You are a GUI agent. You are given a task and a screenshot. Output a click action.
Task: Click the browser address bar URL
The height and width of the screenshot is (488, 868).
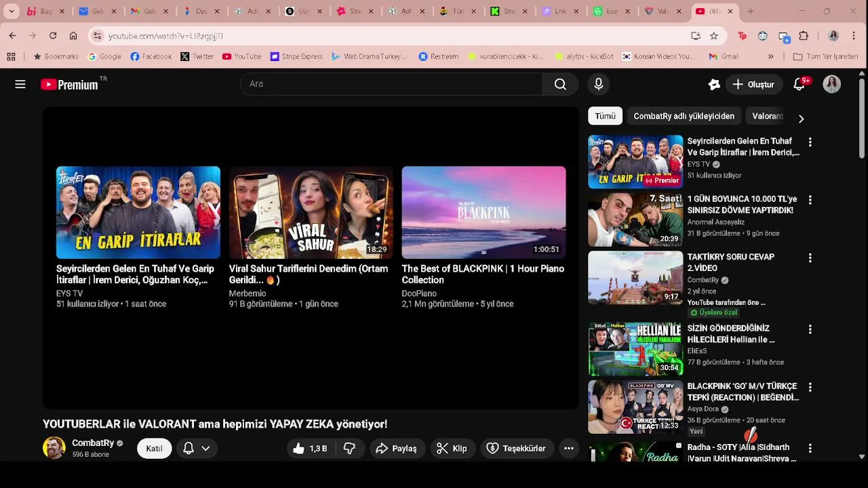(x=165, y=36)
